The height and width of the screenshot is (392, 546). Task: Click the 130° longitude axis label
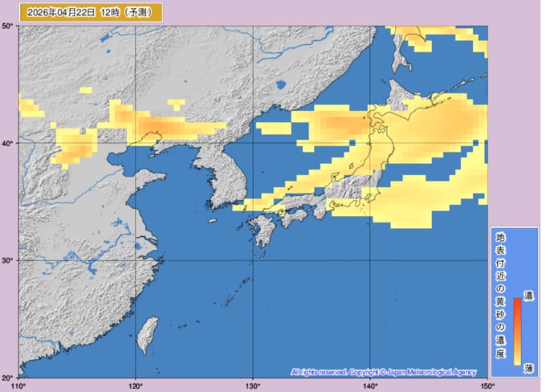tap(252, 385)
